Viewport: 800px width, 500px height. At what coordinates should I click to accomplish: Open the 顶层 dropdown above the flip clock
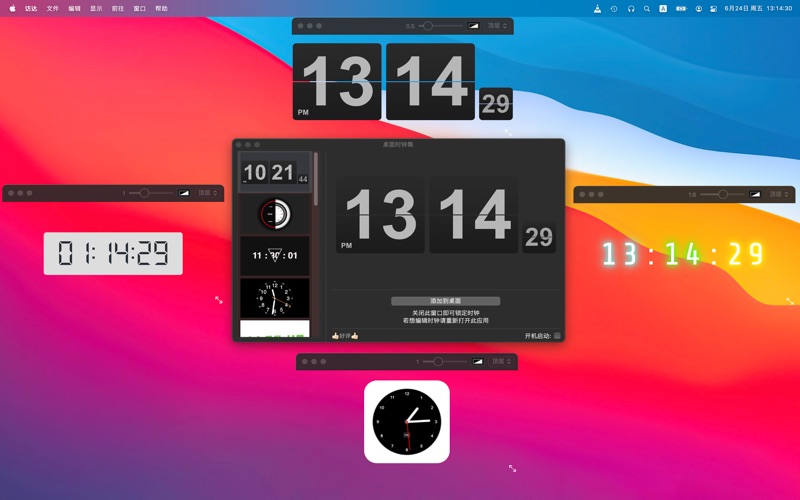pyautogui.click(x=498, y=26)
